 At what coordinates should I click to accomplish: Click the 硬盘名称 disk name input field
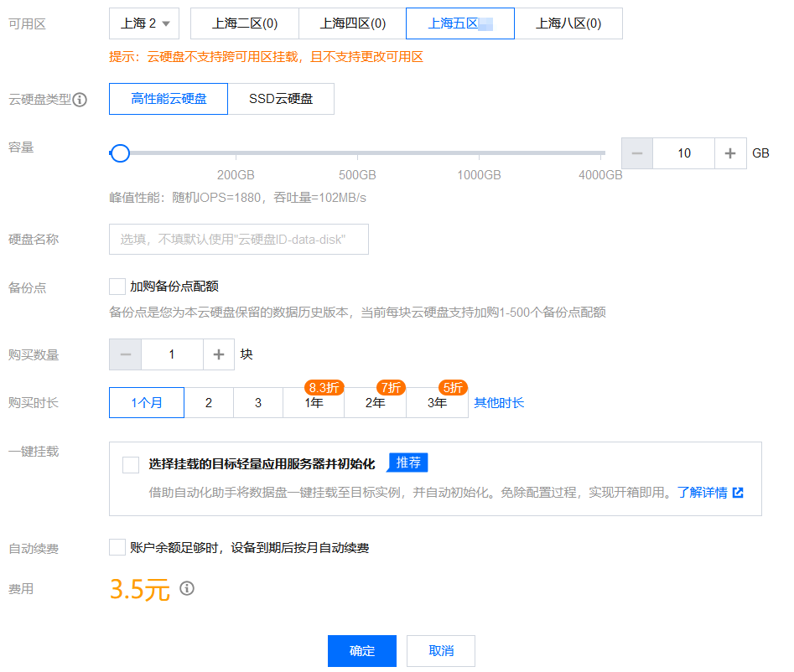[x=239, y=240]
